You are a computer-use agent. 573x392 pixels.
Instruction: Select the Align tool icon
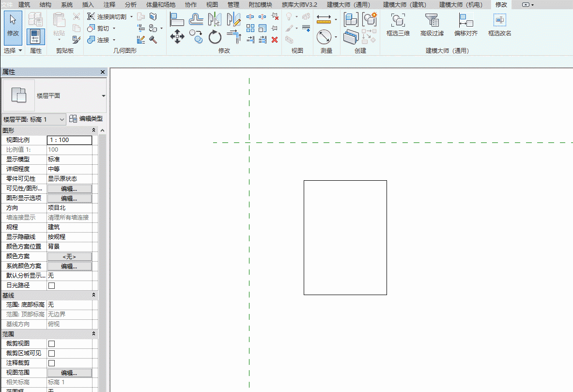tap(177, 19)
